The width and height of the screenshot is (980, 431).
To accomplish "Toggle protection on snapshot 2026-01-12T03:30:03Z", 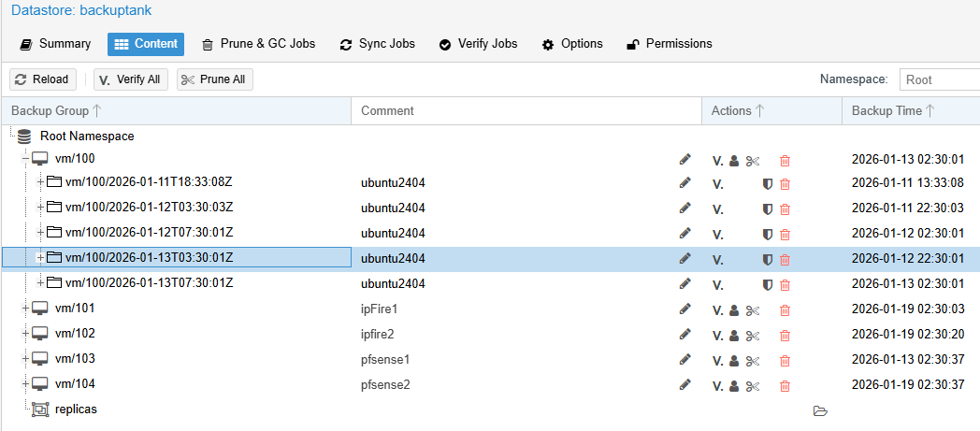I will pyautogui.click(x=767, y=209).
